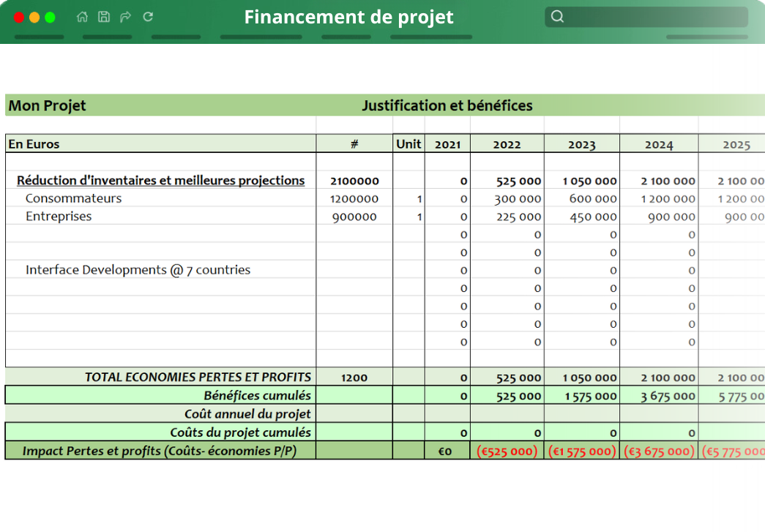Screen dimensions: 765x532
Task: Click the 'Unit' column header
Action: click(x=408, y=144)
